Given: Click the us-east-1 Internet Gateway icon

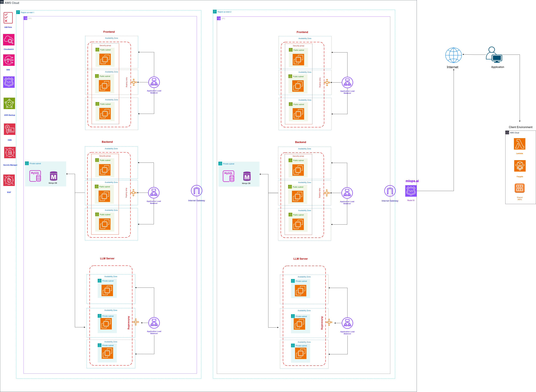Looking at the screenshot, I should pyautogui.click(x=196, y=191).
